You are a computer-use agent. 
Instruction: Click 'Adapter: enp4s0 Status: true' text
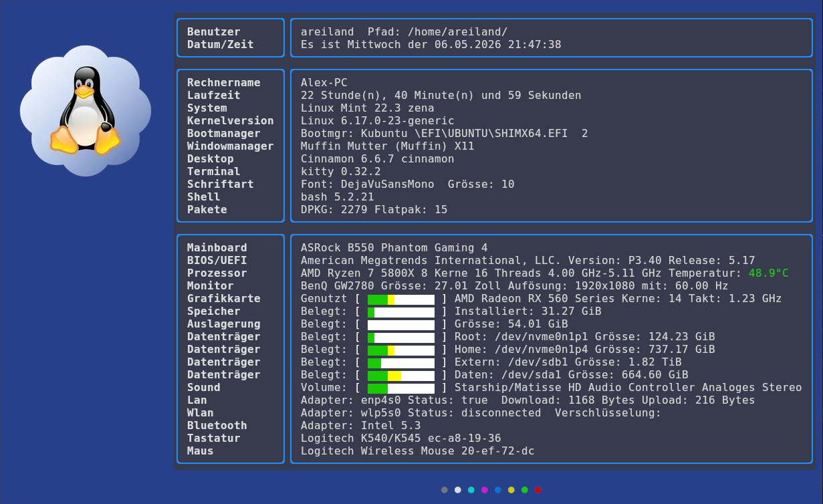394,400
